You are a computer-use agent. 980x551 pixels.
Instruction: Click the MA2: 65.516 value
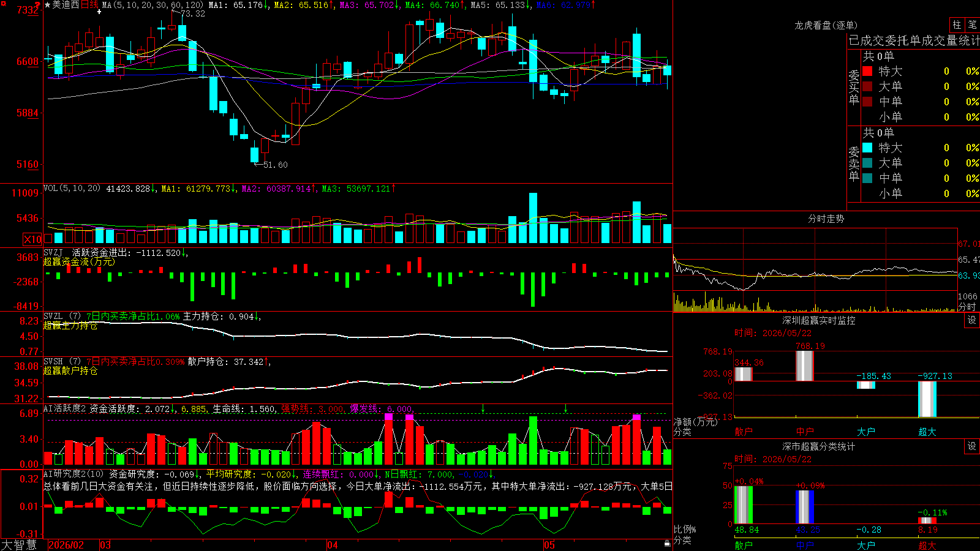coord(304,5)
